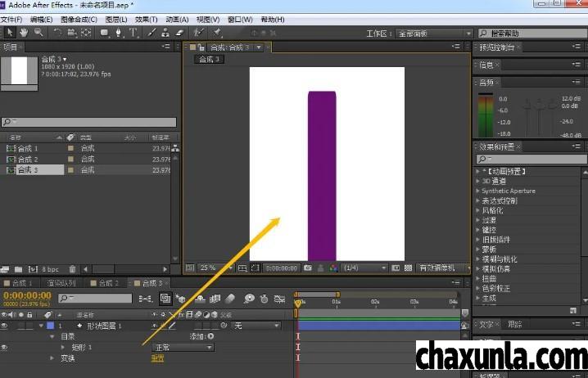Click the blue label color of layer 1
The width and height of the screenshot is (588, 378).
[50, 326]
